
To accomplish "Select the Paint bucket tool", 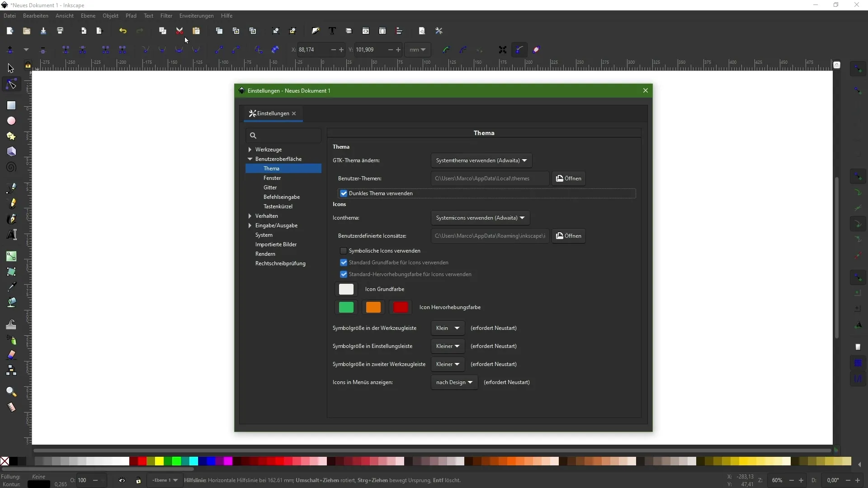I will [x=11, y=302].
